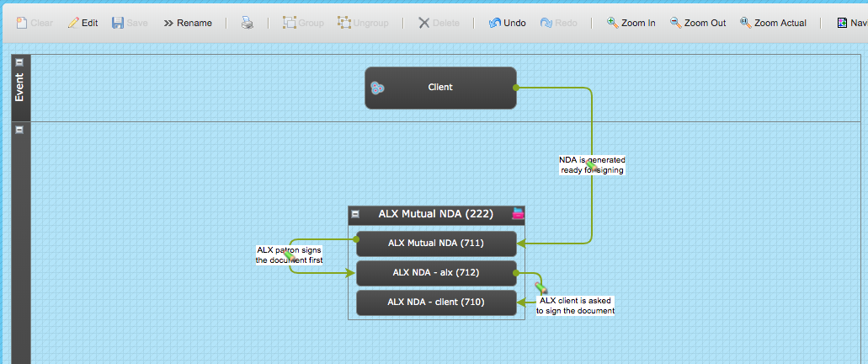The height and width of the screenshot is (364, 868).
Task: Click the Edit pencil button
Action: pos(83,23)
